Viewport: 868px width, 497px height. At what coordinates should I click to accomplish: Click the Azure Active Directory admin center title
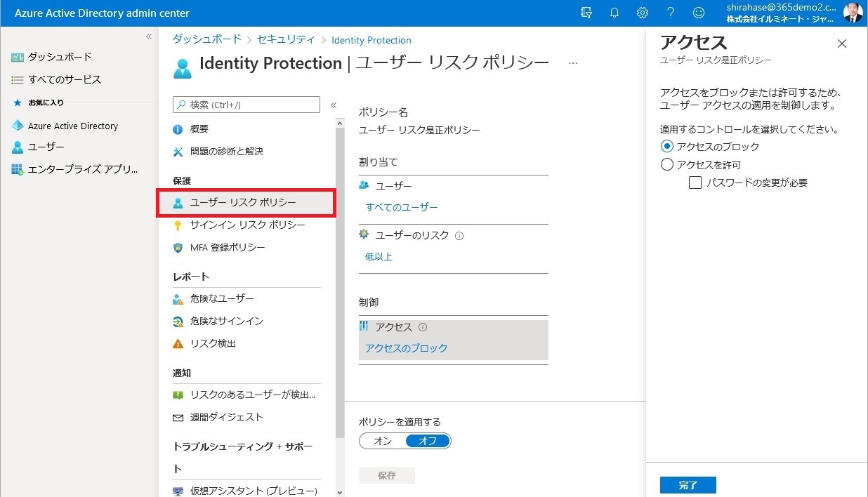pyautogui.click(x=102, y=13)
